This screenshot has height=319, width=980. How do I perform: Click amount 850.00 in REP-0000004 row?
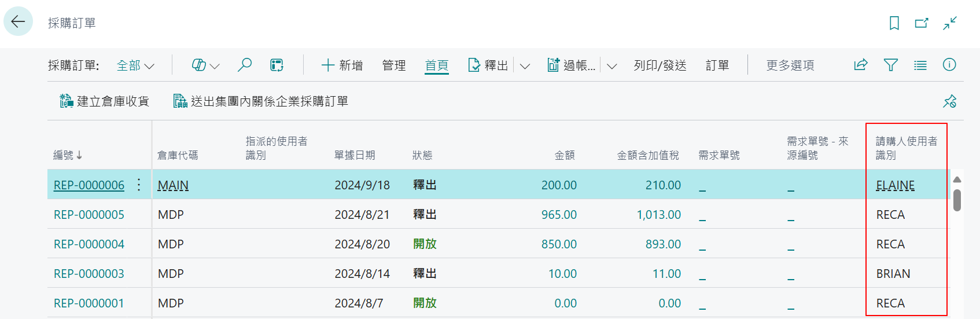[x=559, y=244]
